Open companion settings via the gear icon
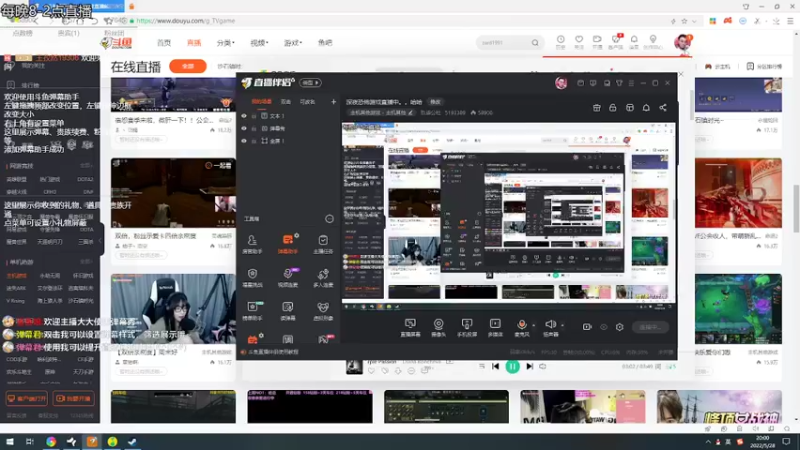This screenshot has width=800, height=450. 619,327
